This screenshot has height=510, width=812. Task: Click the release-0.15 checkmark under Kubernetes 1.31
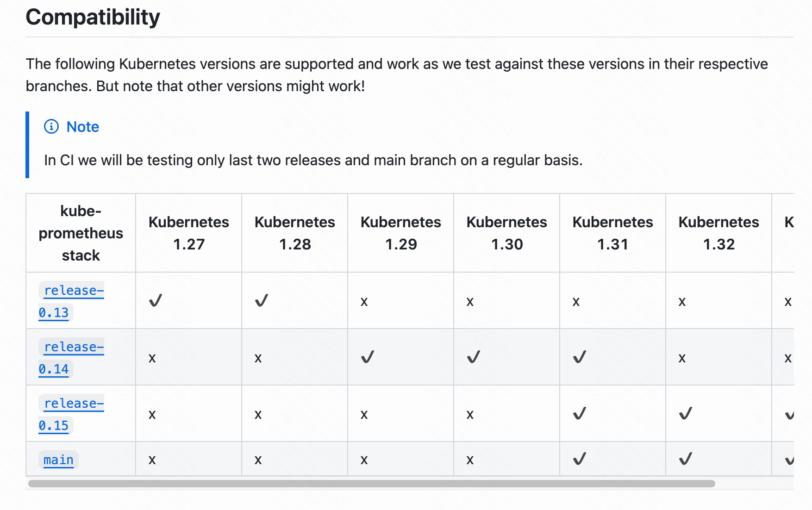coord(580,413)
